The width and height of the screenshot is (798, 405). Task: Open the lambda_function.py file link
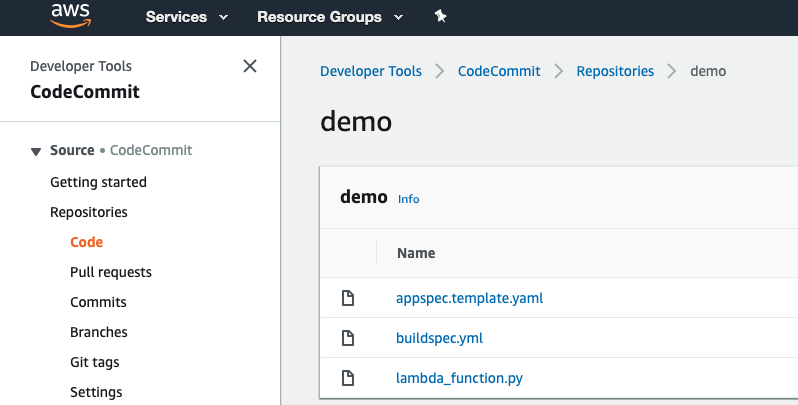[459, 379]
